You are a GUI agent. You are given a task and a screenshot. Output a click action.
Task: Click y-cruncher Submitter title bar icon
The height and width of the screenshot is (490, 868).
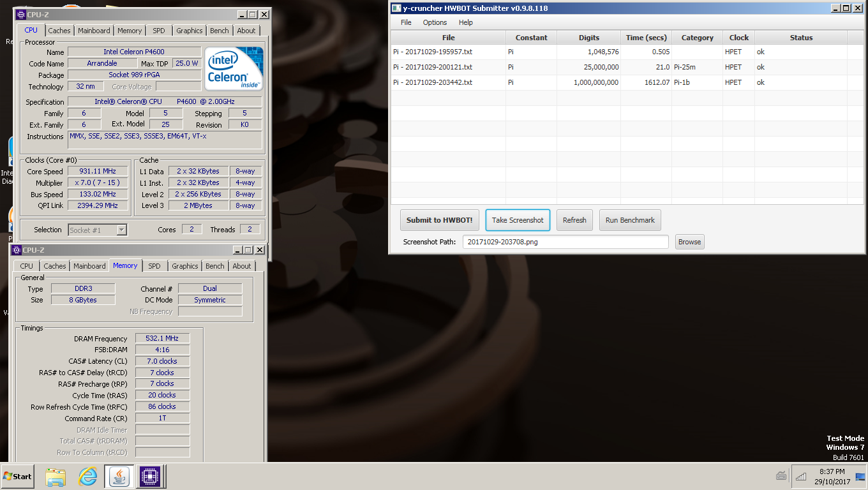[x=396, y=8]
